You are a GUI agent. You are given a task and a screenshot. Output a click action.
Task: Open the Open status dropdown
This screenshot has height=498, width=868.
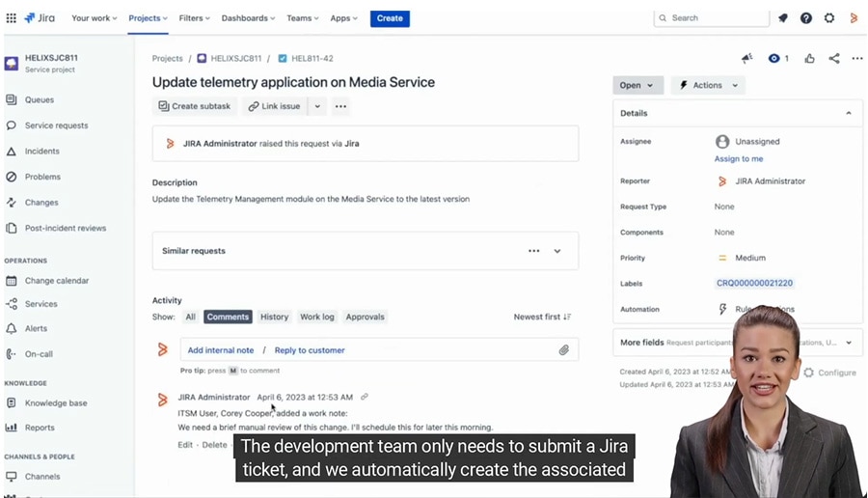(x=637, y=85)
